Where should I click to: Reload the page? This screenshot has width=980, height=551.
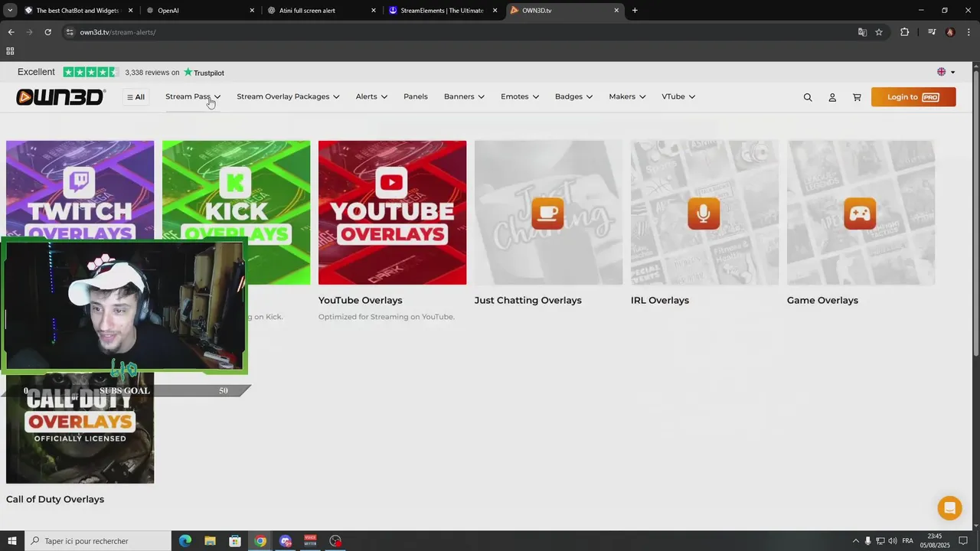pyautogui.click(x=47, y=32)
